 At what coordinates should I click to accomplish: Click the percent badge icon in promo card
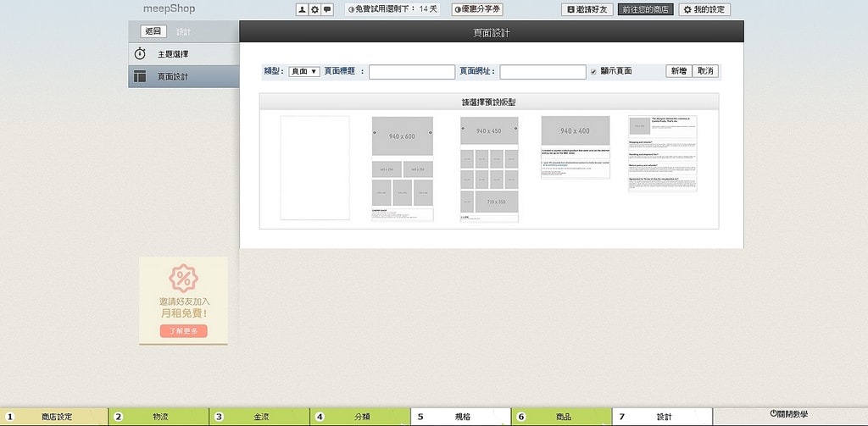click(183, 278)
